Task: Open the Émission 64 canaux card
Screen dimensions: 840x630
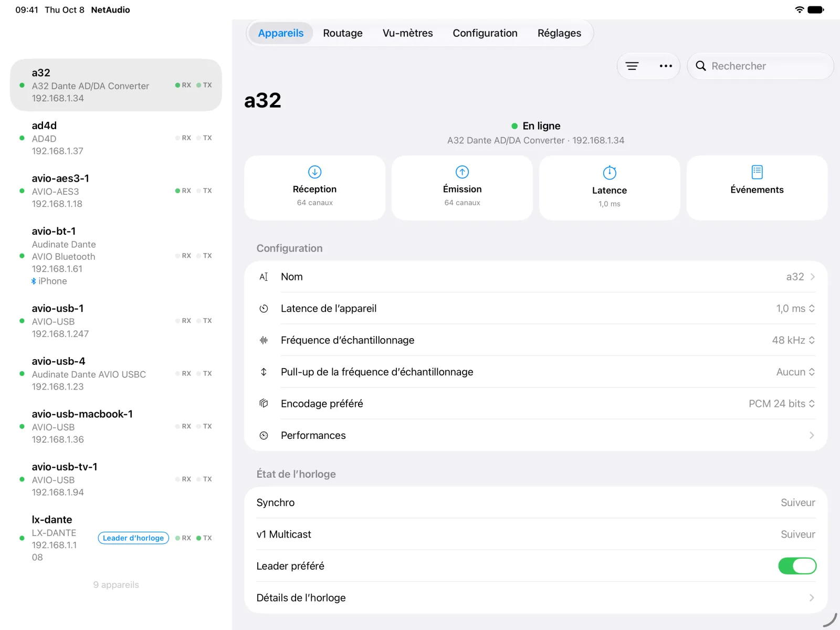Action: (x=462, y=188)
